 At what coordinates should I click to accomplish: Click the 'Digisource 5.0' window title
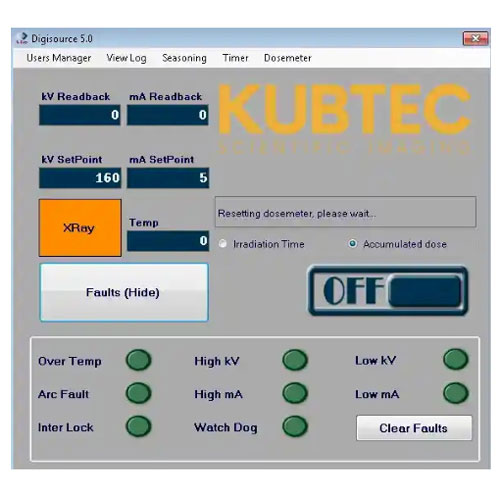[62, 39]
